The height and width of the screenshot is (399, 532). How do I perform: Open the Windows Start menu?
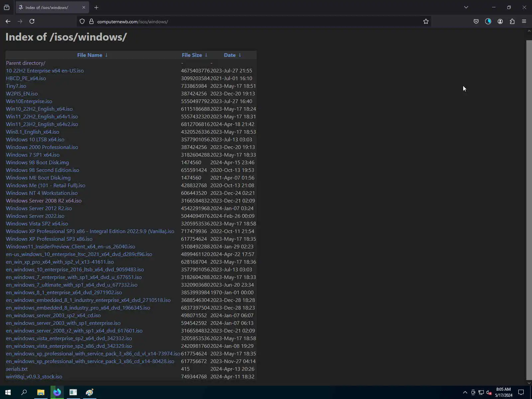pyautogui.click(x=8, y=392)
